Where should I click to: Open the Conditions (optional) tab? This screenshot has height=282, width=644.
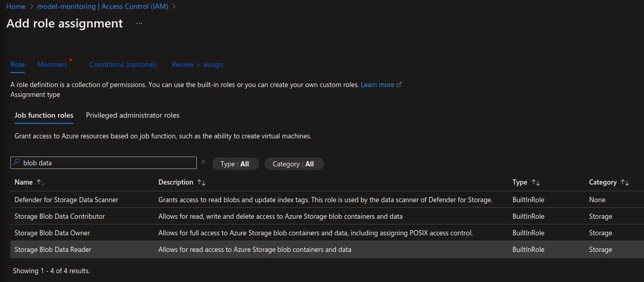point(123,64)
